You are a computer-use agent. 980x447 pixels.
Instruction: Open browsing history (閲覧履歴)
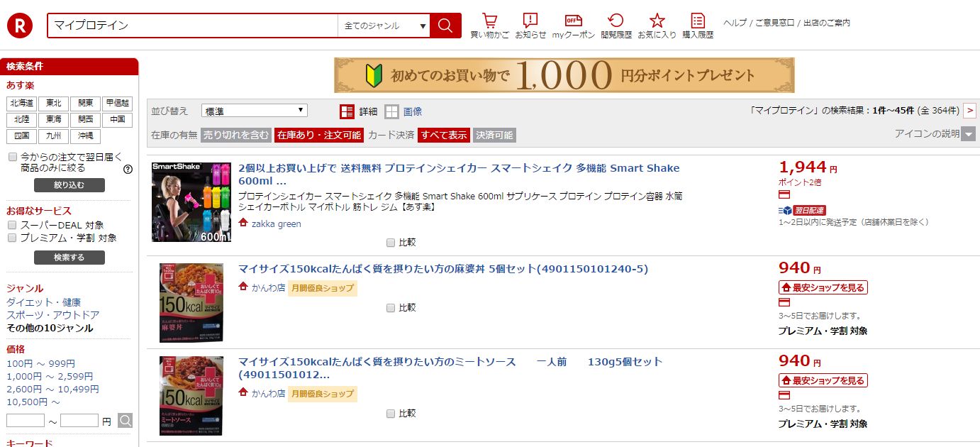tap(616, 26)
